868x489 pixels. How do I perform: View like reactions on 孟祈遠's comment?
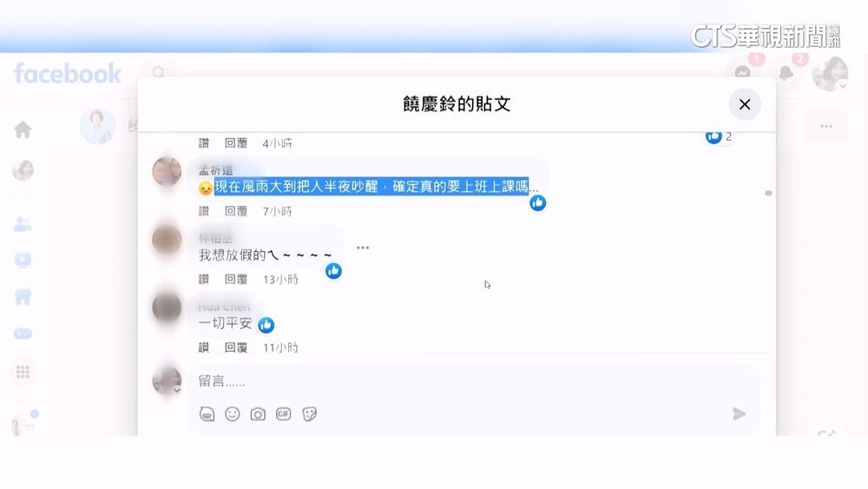click(x=537, y=202)
